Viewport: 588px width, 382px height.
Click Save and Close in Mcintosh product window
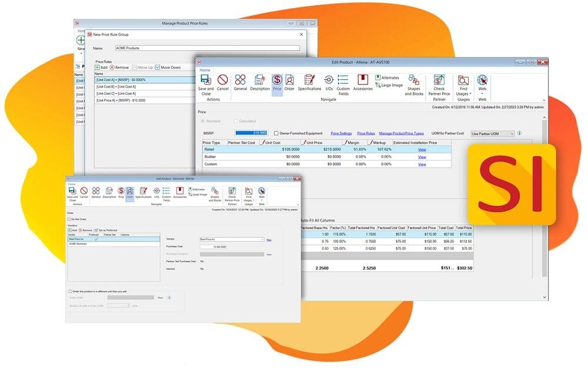(72, 194)
